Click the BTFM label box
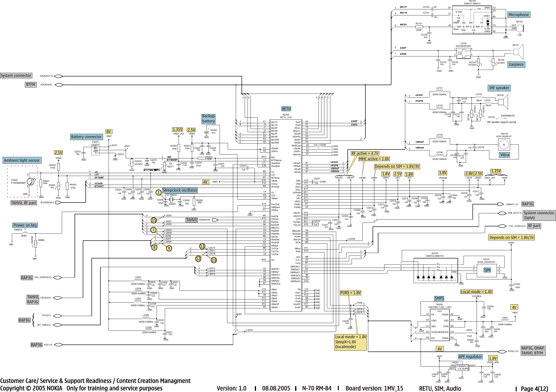 (31, 84)
